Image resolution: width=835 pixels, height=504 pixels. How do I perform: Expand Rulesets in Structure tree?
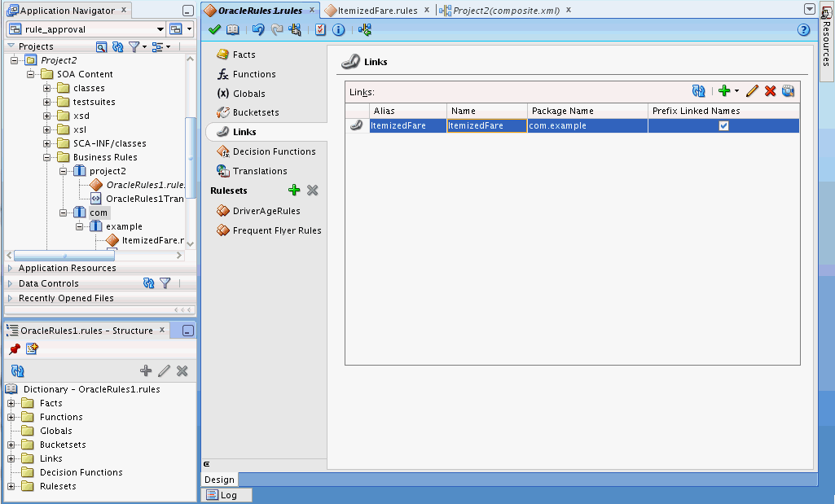[11, 486]
